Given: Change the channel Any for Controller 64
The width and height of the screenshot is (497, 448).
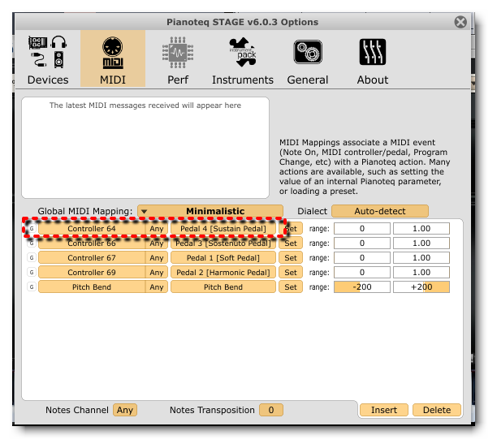Looking at the screenshot, I should tap(157, 228).
